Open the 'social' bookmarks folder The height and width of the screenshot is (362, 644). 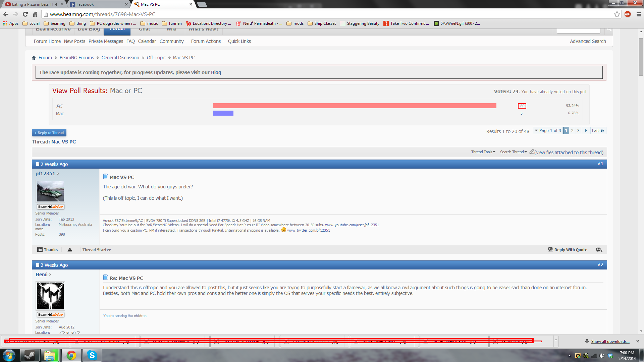coord(31,23)
